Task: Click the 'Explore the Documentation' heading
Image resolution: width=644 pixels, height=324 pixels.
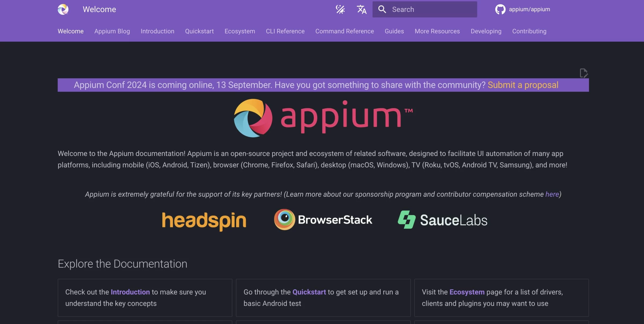Action: 122,264
